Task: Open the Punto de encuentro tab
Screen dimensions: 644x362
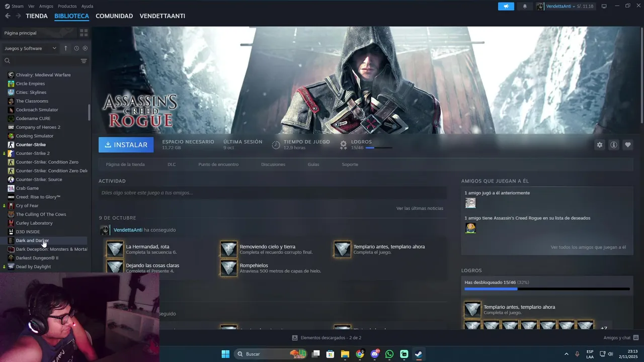Action: [218, 164]
